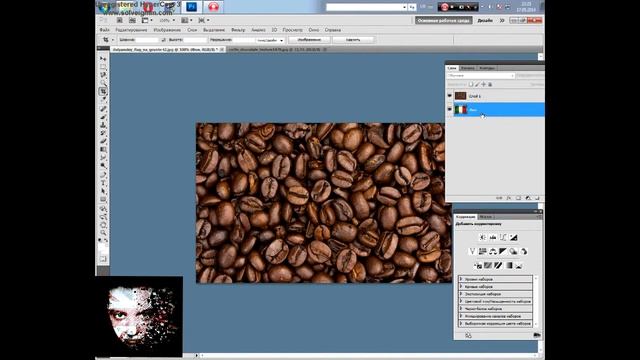Select the Clone Stamp tool
This screenshot has height=360, width=640.
(103, 125)
